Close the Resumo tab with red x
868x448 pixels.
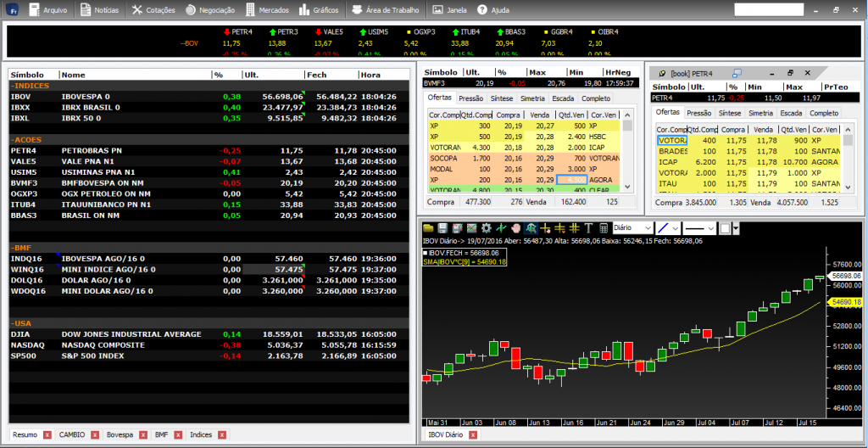click(47, 434)
